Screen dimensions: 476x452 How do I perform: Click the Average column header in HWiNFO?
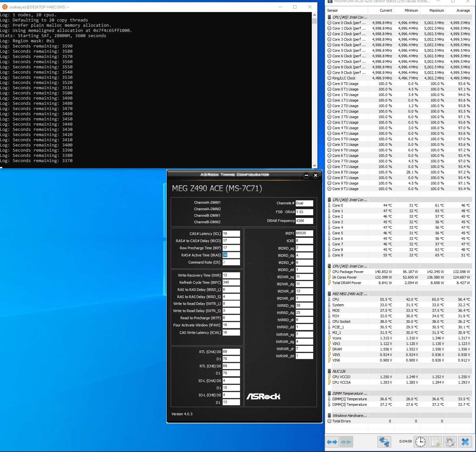tap(459, 10)
